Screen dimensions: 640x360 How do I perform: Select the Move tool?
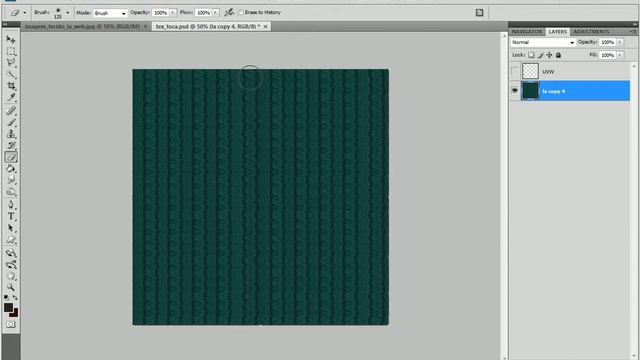click(x=11, y=40)
